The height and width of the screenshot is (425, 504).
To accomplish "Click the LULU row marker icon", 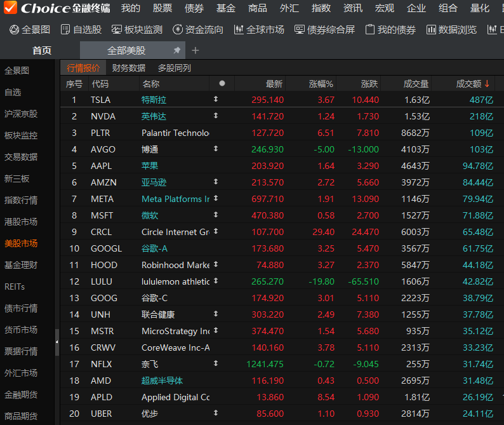I will (x=216, y=281).
